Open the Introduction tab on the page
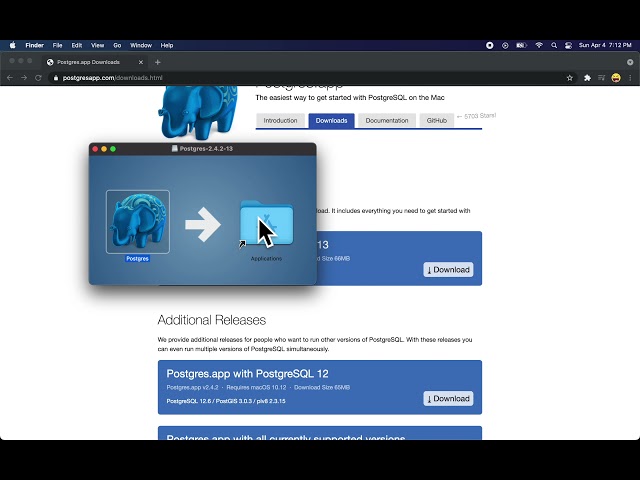Viewport: 640px width, 480px height. (280, 120)
